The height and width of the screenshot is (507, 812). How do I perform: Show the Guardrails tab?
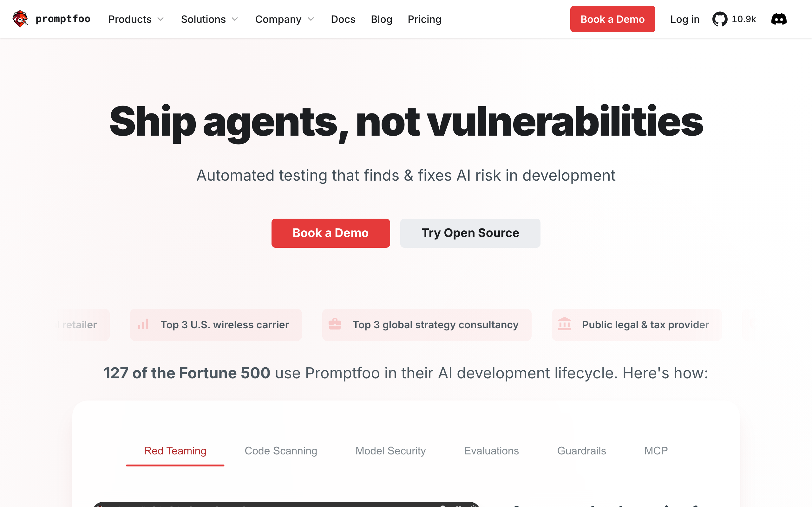coord(581,451)
